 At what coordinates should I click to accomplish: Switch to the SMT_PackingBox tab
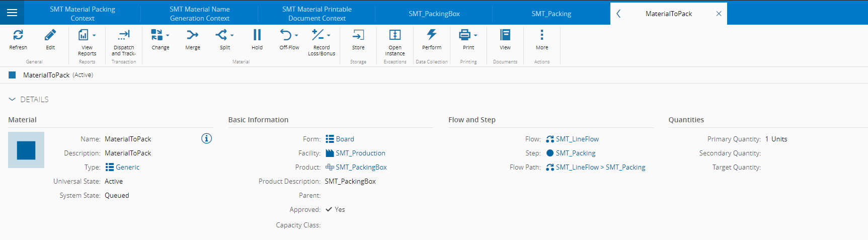[434, 14]
